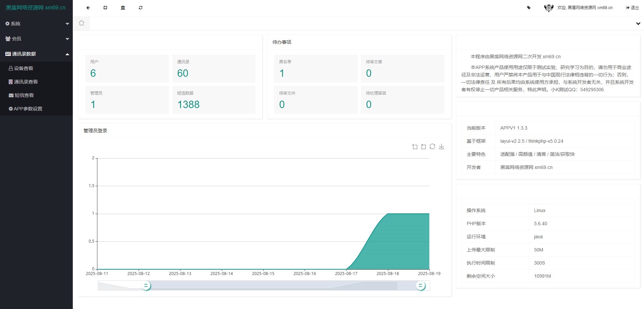Viewport: 644px width, 309px height.
Task: Click the left handle of chart zoom slider
Action: click(x=146, y=286)
